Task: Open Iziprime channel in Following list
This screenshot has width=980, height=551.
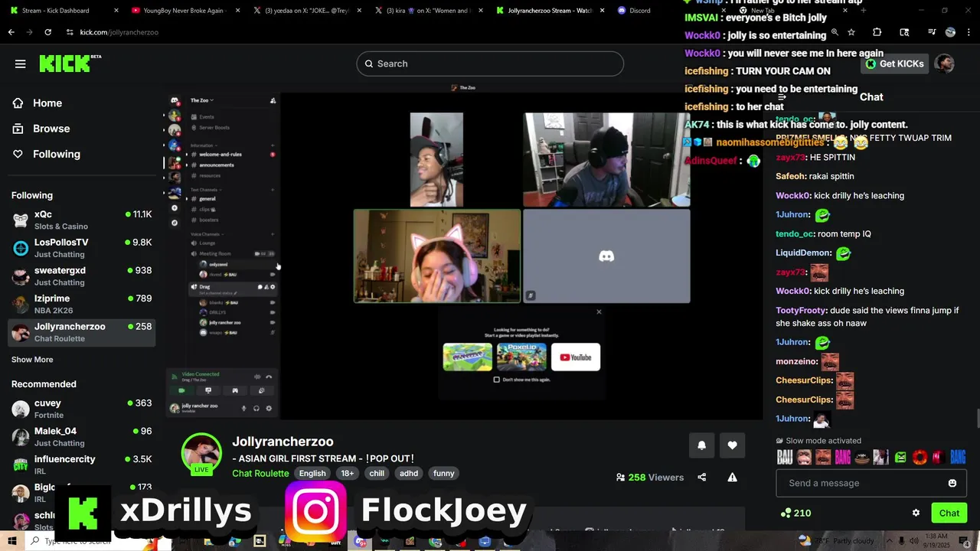Action: 82,304
